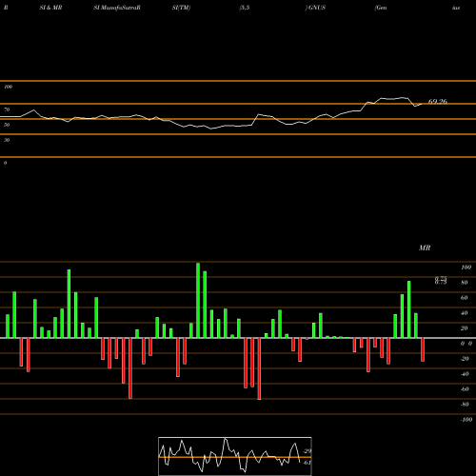Click the tallest green MR bar

pyautogui.click(x=198, y=300)
